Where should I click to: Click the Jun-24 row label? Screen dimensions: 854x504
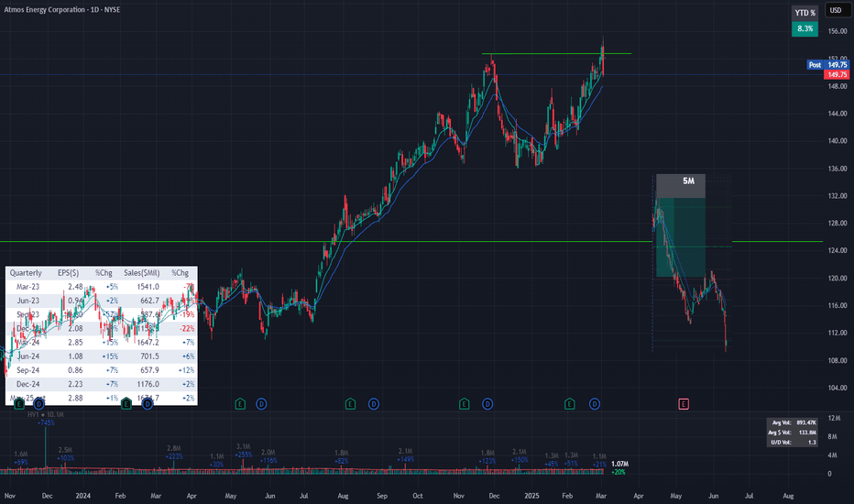27,356
